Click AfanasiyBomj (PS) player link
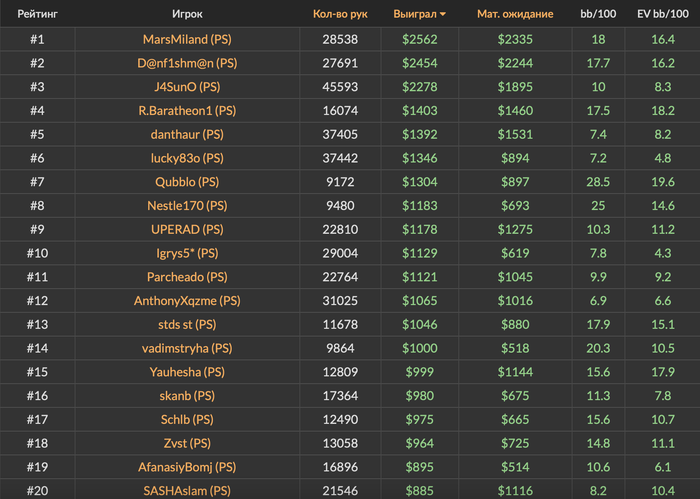This screenshot has height=499, width=700. [187, 467]
